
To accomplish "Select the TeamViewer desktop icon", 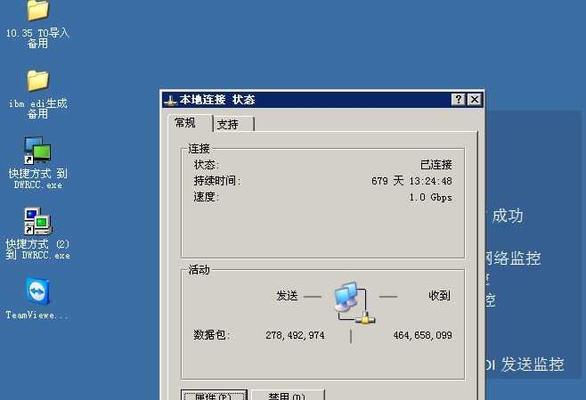I will point(38,291).
